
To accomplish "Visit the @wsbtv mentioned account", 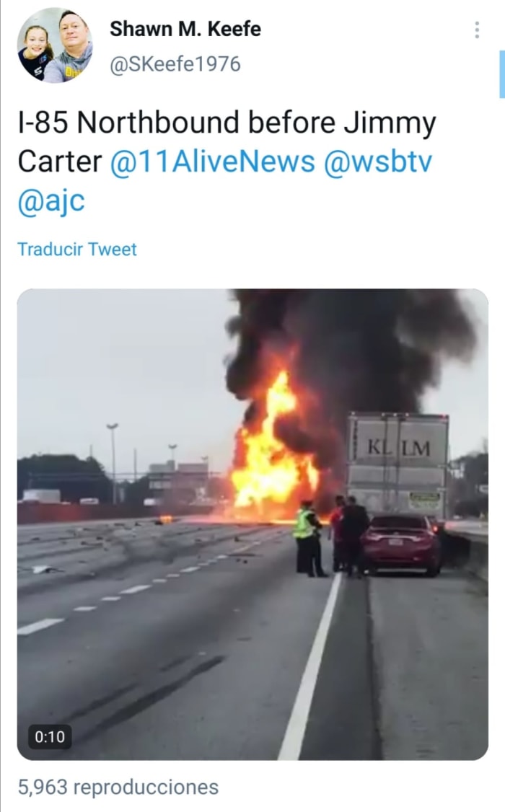I will tap(378, 162).
